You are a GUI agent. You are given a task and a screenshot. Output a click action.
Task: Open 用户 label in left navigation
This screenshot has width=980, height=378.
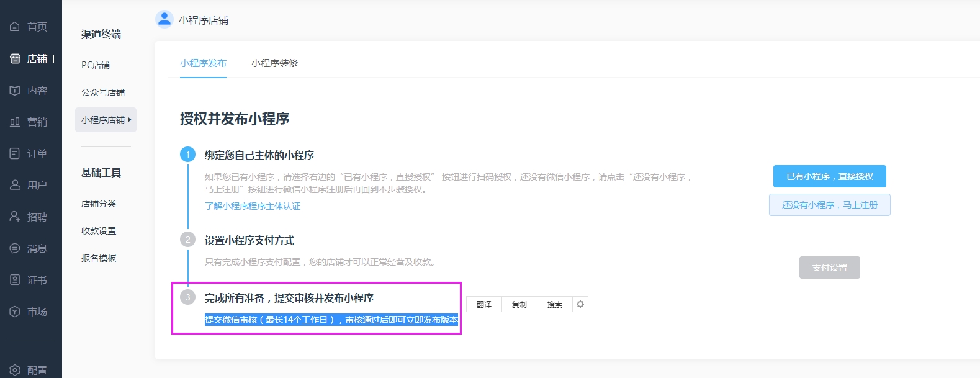[x=37, y=185]
